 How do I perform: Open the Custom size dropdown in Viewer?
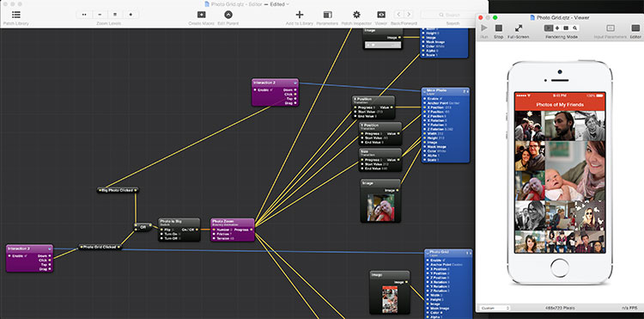[495, 308]
